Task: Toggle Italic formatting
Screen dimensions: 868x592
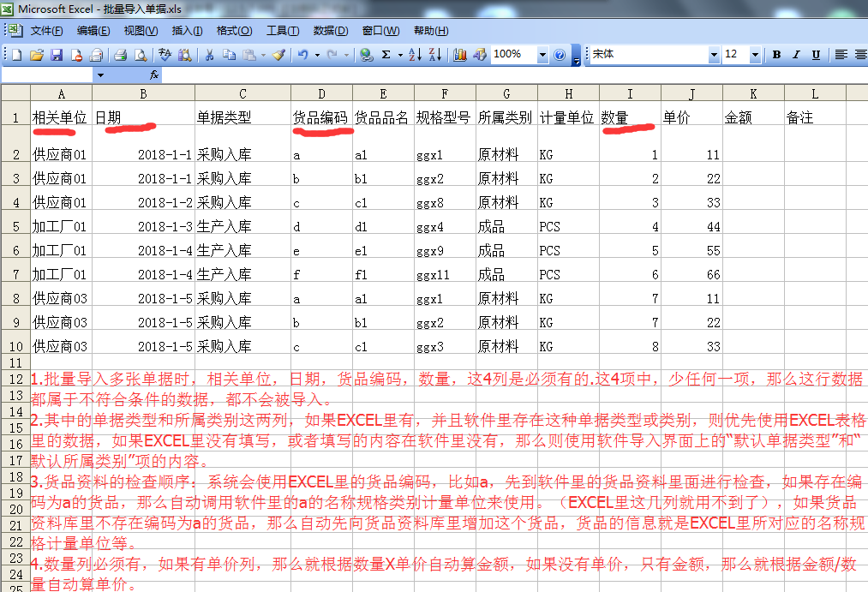Action: [796, 55]
